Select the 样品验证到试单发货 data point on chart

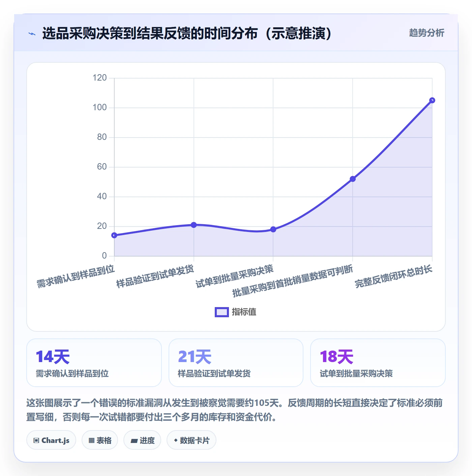[194, 225]
